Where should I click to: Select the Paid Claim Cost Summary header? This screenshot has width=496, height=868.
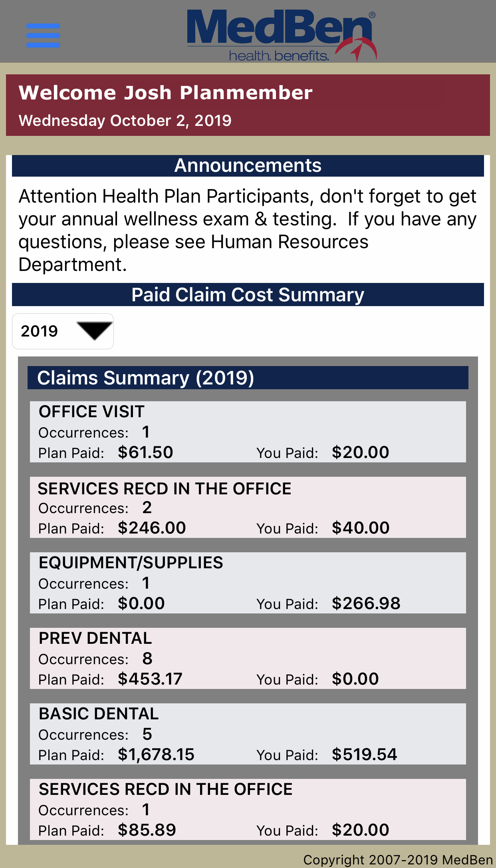[x=248, y=295]
